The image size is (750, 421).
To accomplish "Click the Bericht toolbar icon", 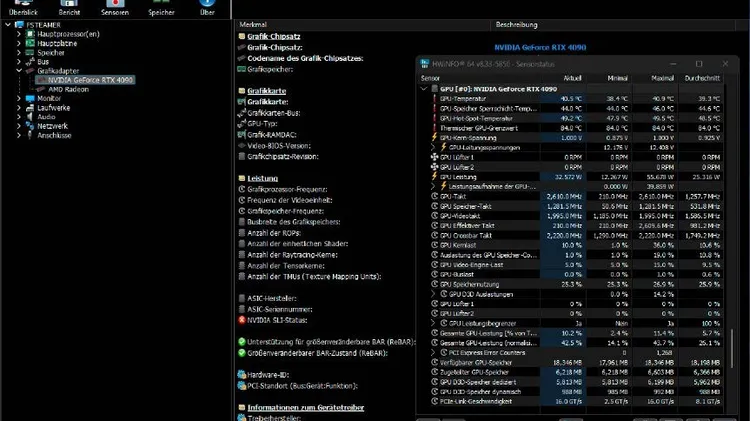I will tap(69, 5).
